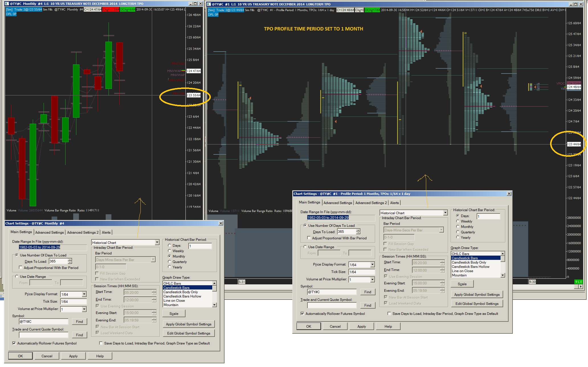Screen dimensions: 588x367
Task: Click the TPO chart #1 window system icon
Action: click(209, 4)
